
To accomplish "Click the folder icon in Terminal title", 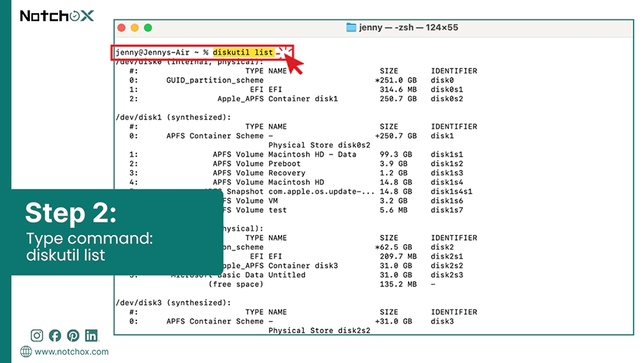I will (351, 27).
